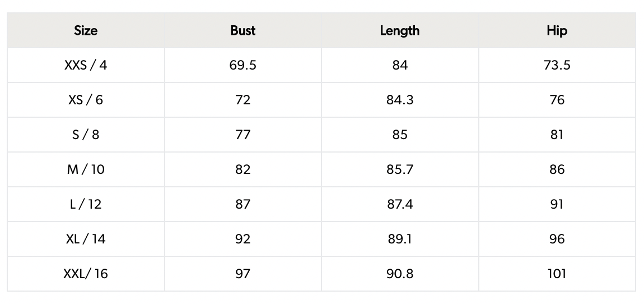Click the length value 87.4

click(399, 204)
